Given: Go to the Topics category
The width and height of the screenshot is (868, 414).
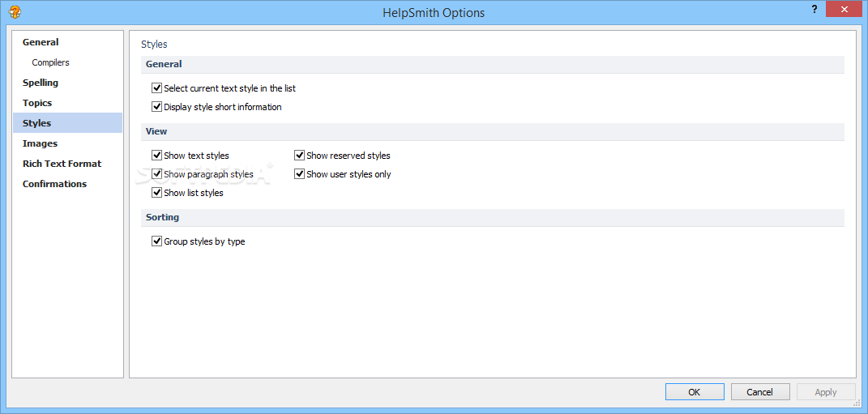Looking at the screenshot, I should point(67,103).
